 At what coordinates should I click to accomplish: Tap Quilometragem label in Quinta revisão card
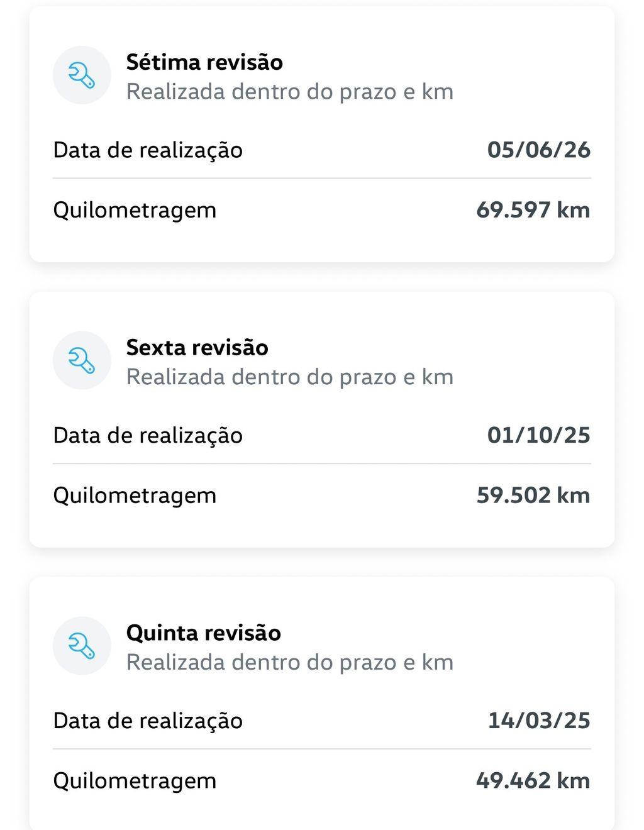pyautogui.click(x=135, y=782)
